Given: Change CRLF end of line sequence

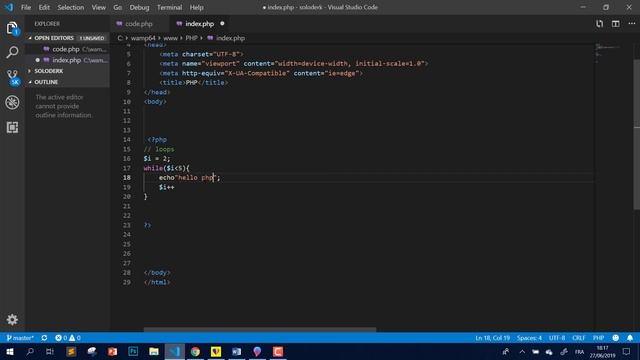Looking at the screenshot, I should click(x=578, y=338).
